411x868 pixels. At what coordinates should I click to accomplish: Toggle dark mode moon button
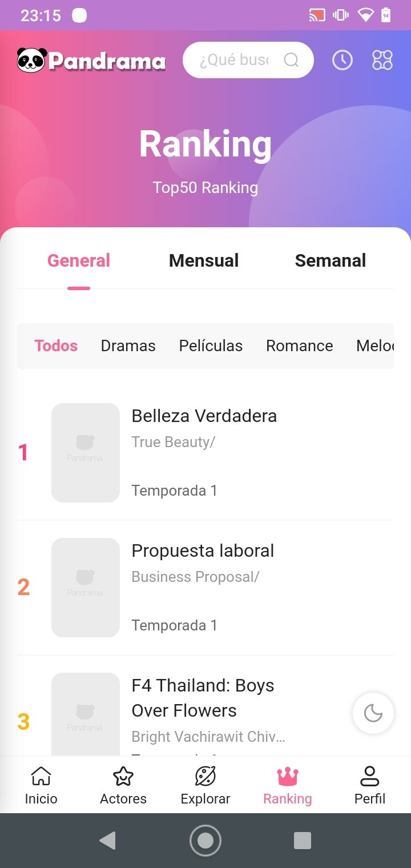(x=373, y=713)
